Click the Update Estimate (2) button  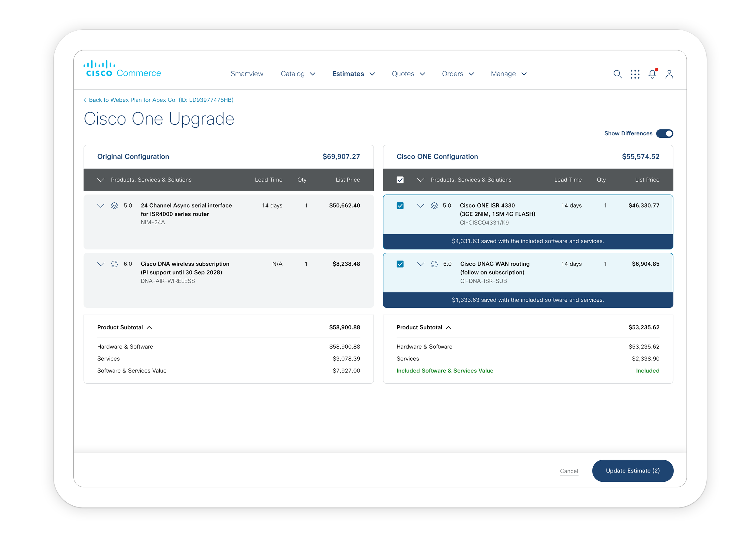pyautogui.click(x=633, y=471)
